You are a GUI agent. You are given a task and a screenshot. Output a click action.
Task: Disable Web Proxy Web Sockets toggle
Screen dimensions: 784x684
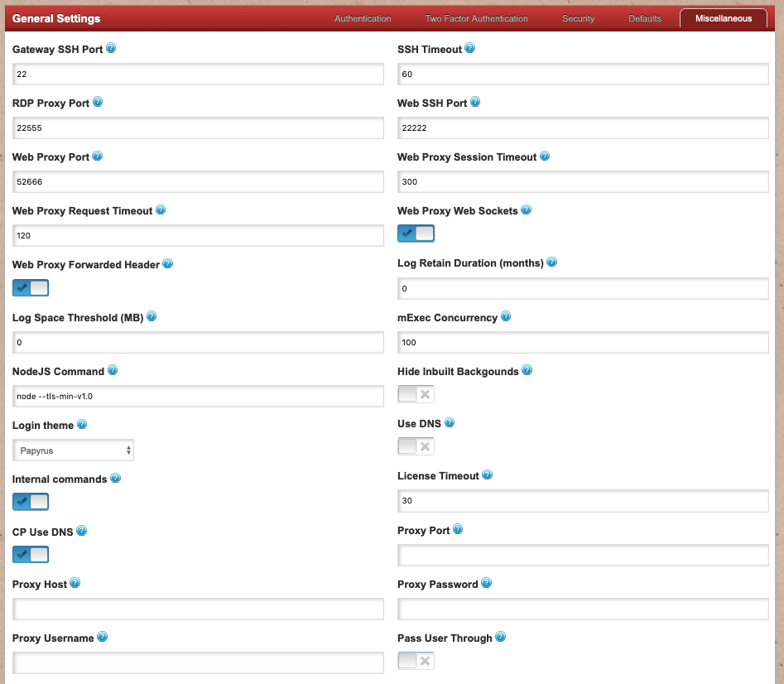[x=416, y=234]
